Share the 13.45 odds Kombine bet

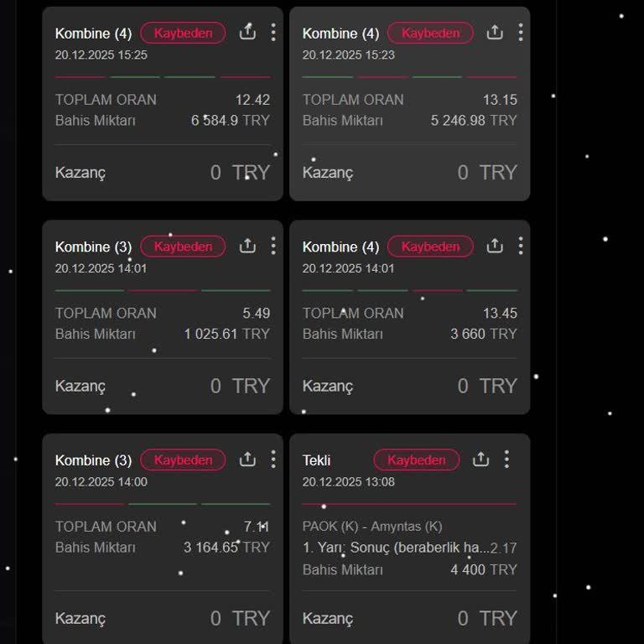coord(495,246)
